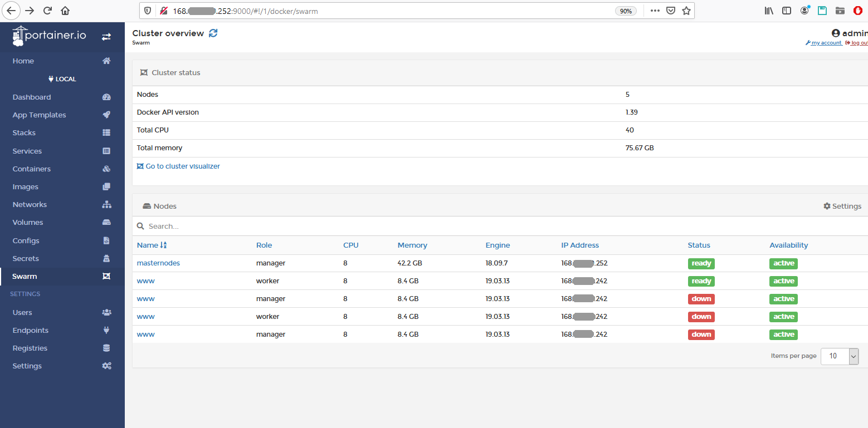Open the Items per page dropdown
The width and height of the screenshot is (868, 428).
pos(840,356)
